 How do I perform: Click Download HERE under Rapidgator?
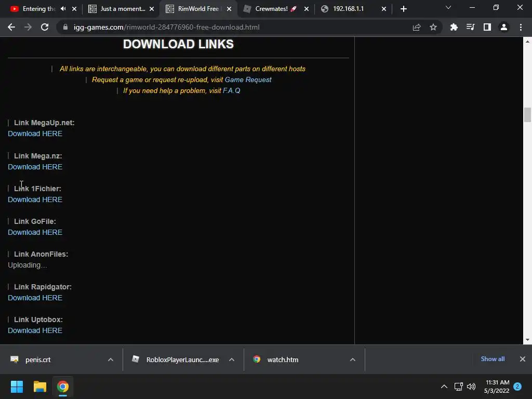35,298
